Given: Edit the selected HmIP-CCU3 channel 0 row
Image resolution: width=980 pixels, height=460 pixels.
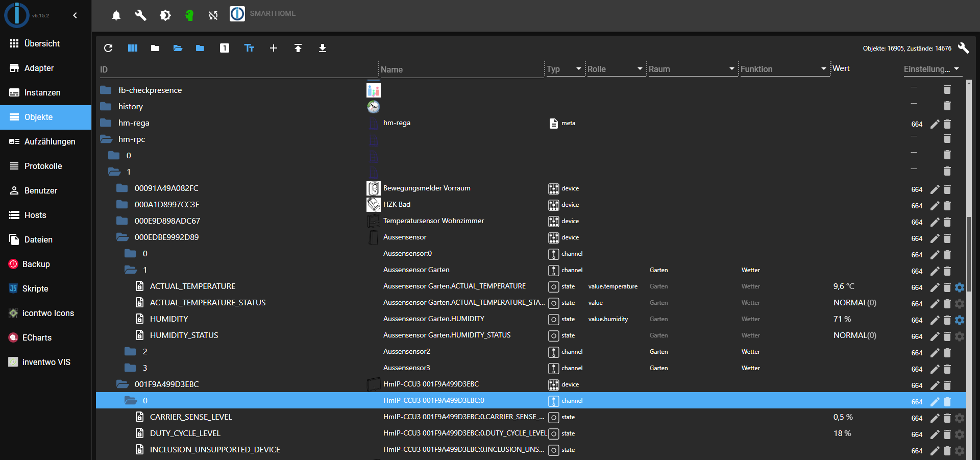Looking at the screenshot, I should tap(935, 402).
